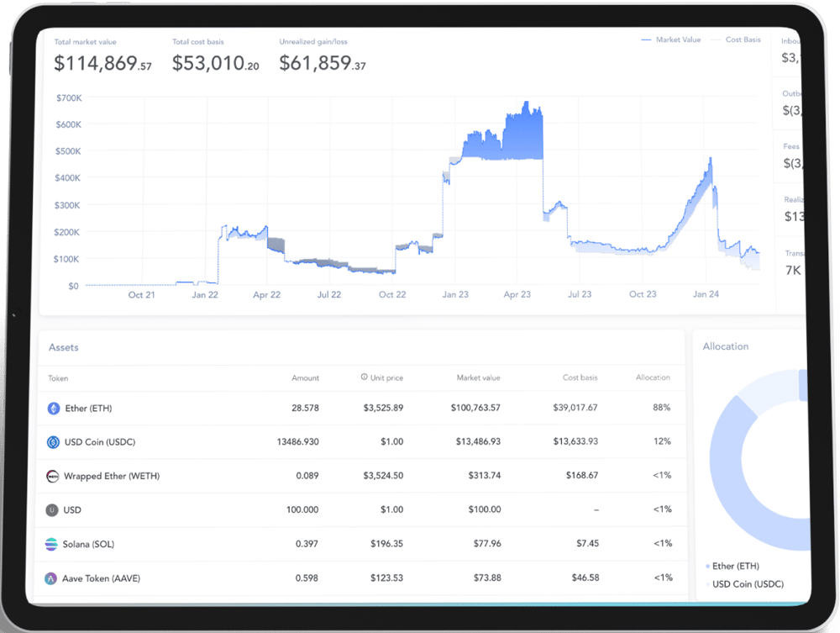Sort the table by the Allocation column header
Screen dimensions: 840x633
coord(653,377)
